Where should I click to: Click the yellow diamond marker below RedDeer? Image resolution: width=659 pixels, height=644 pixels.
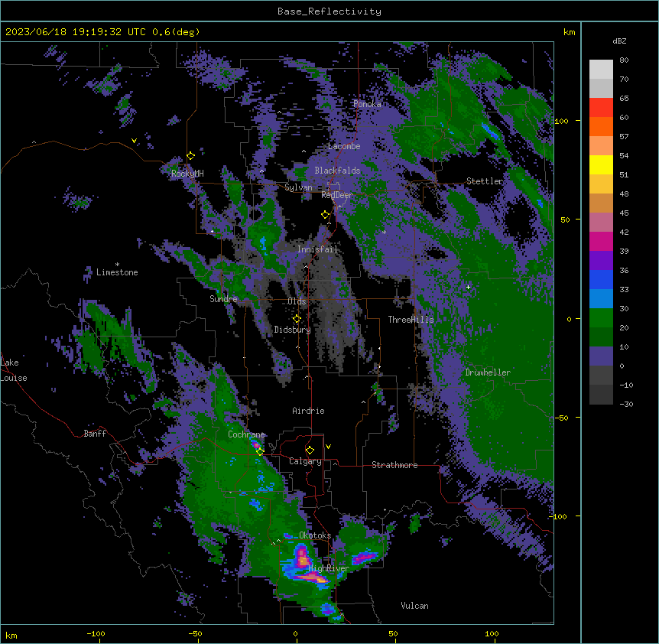pyautogui.click(x=325, y=215)
